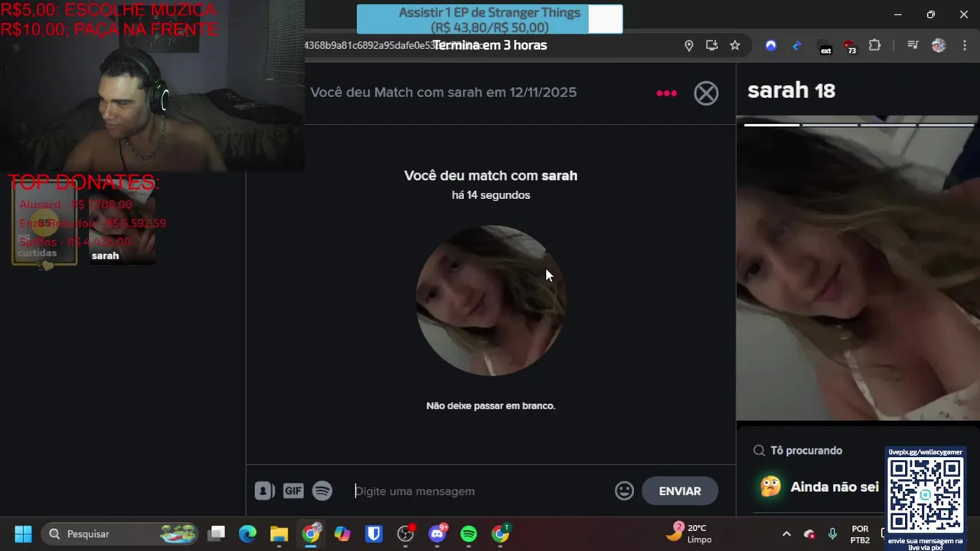Image resolution: width=980 pixels, height=551 pixels.
Task: Open the NordVPN extension icon
Action: tap(771, 46)
